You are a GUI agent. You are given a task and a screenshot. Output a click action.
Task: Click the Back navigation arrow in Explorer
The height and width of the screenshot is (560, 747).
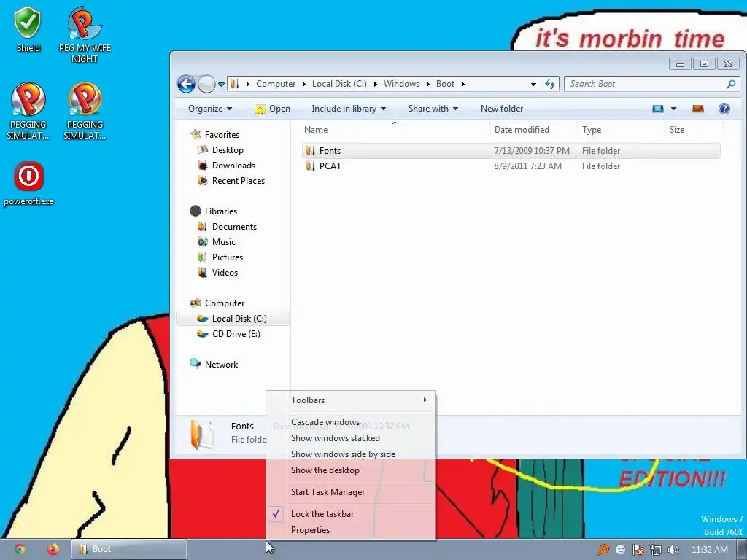186,85
